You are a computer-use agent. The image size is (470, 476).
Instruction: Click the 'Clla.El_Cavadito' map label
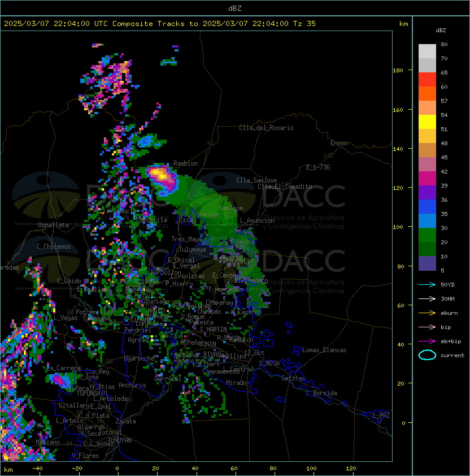click(285, 187)
